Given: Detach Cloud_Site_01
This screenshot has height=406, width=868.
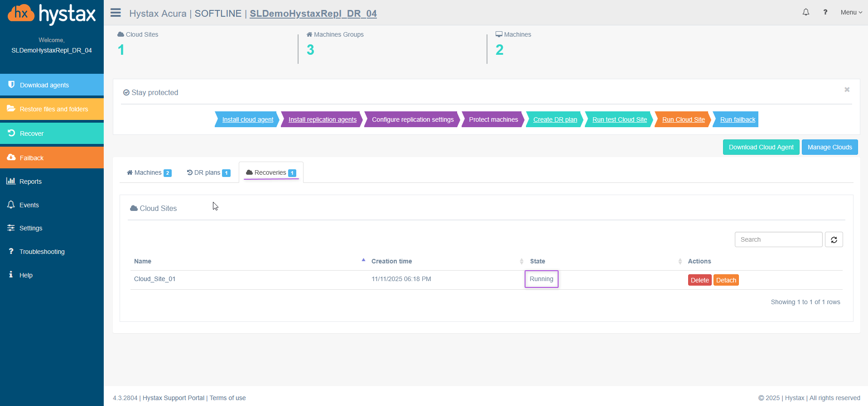Looking at the screenshot, I should click(726, 280).
